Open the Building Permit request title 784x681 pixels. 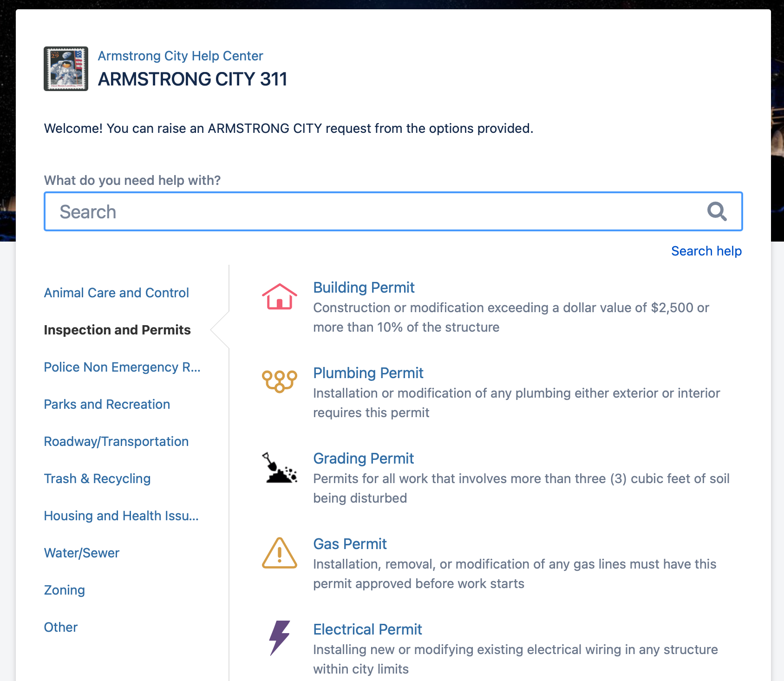pyautogui.click(x=364, y=288)
